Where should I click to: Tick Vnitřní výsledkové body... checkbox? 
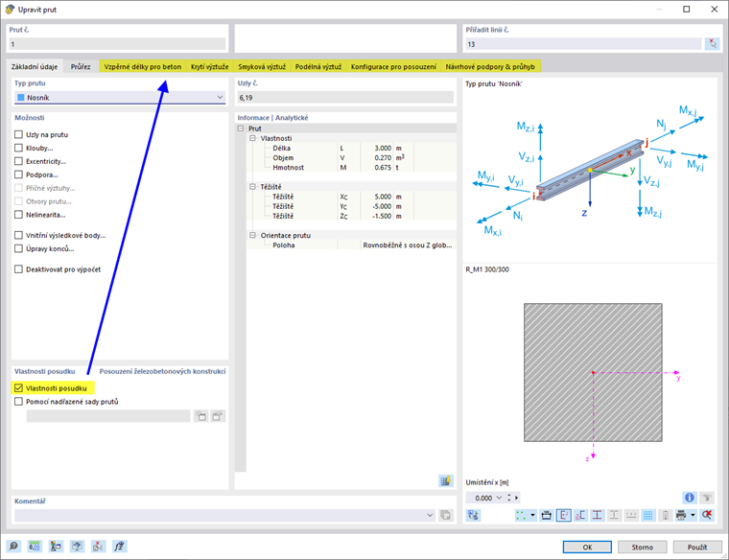[18, 235]
